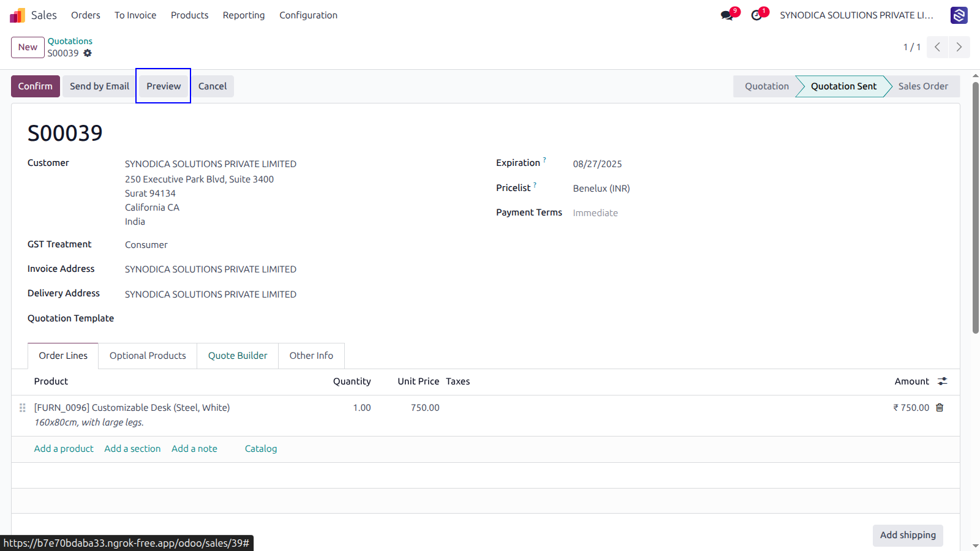Go to previous record arrow
This screenshot has height=551, width=980.
(x=937, y=47)
